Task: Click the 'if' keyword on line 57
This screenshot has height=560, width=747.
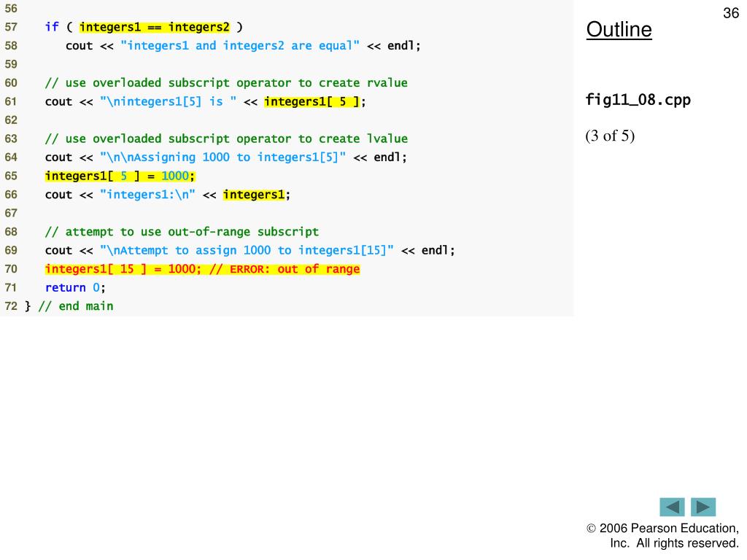Action: (x=52, y=27)
